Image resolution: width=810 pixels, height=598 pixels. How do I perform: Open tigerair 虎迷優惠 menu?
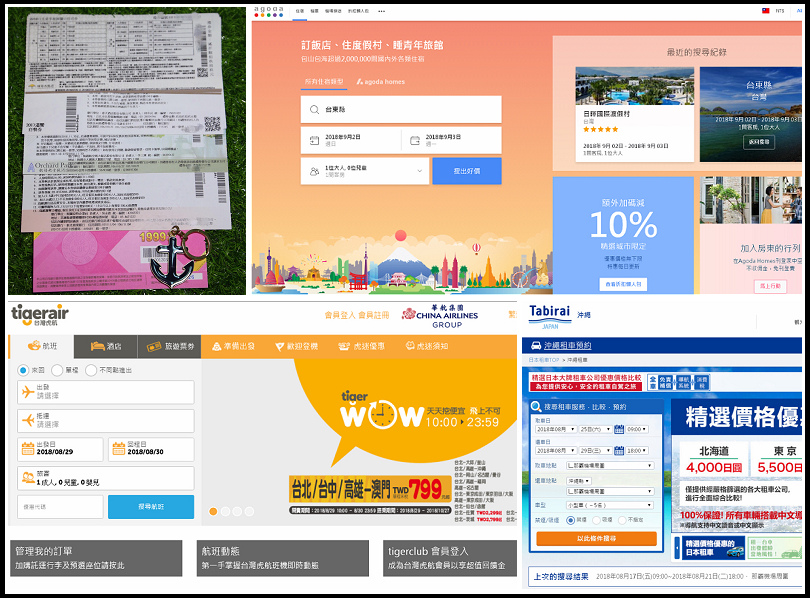[361, 347]
